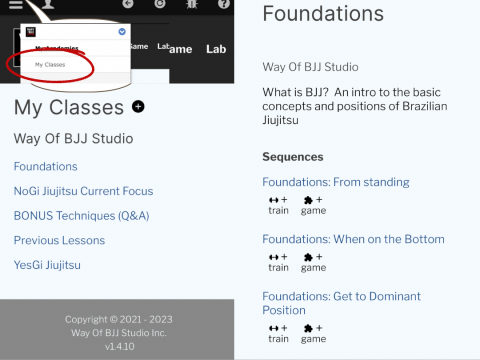Viewport: 480px width, 360px height.
Task: Switch to the Lab tab
Action: [x=216, y=49]
